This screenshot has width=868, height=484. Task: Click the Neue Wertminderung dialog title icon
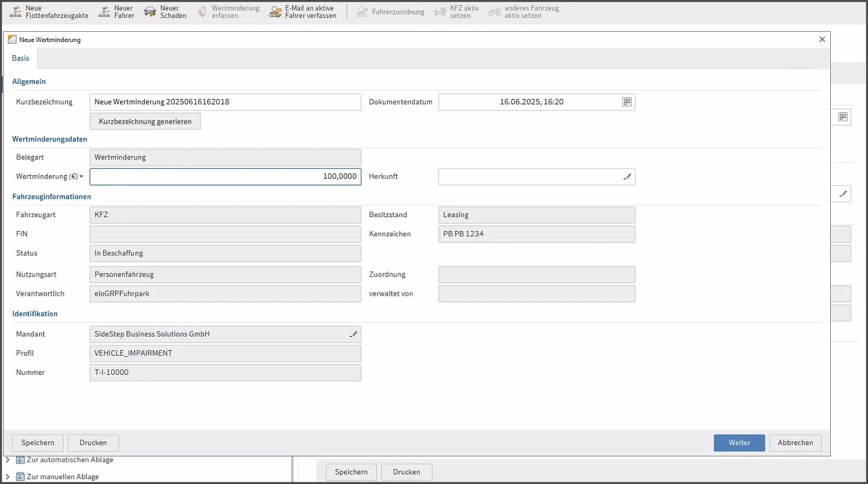point(12,40)
